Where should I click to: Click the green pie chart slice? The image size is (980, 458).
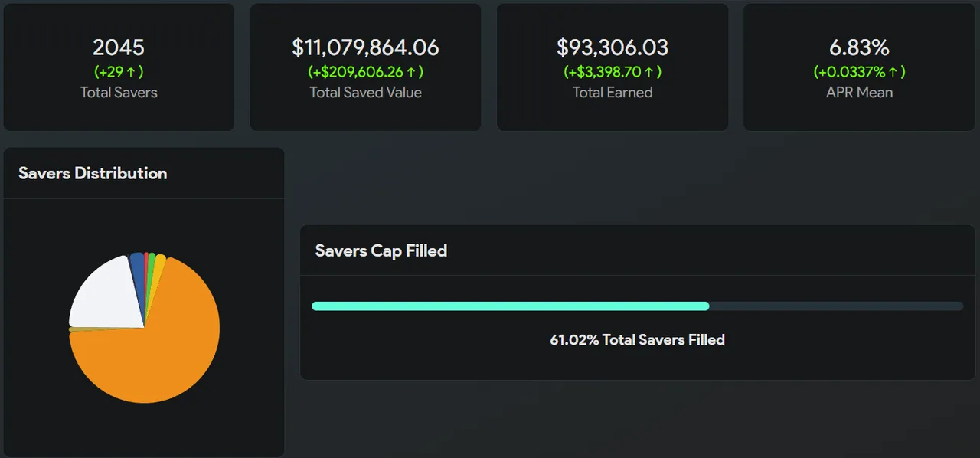pos(152,261)
